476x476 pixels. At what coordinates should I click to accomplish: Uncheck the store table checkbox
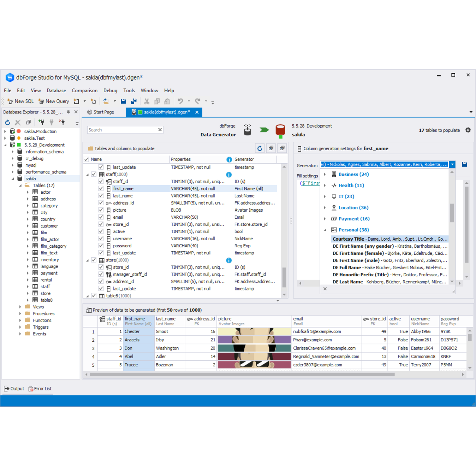pos(94,260)
